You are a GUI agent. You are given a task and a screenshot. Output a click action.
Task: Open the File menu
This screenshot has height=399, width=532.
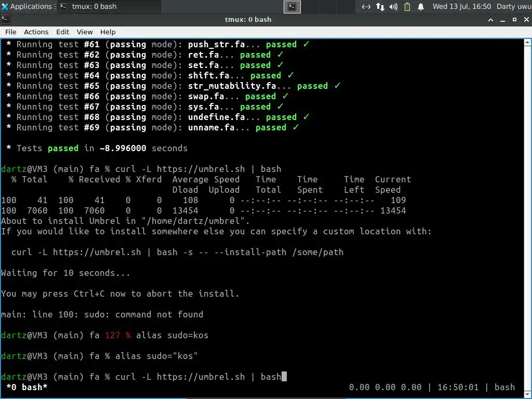(10, 32)
